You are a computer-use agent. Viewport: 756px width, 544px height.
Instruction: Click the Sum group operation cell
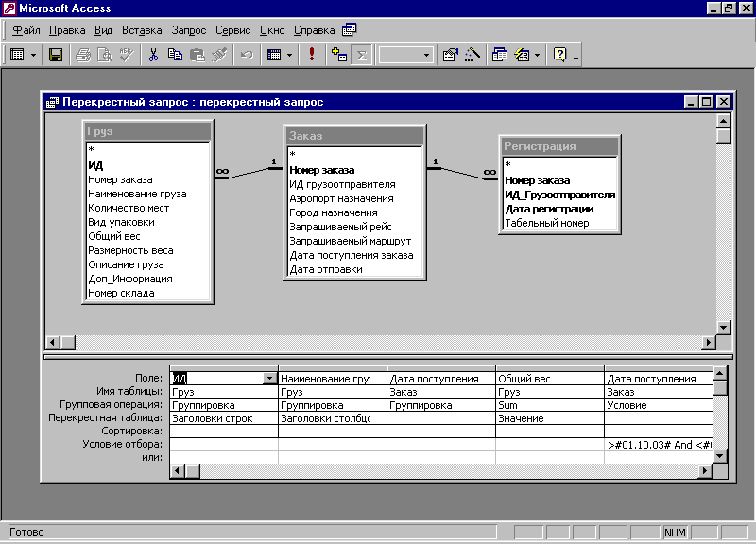click(x=550, y=405)
